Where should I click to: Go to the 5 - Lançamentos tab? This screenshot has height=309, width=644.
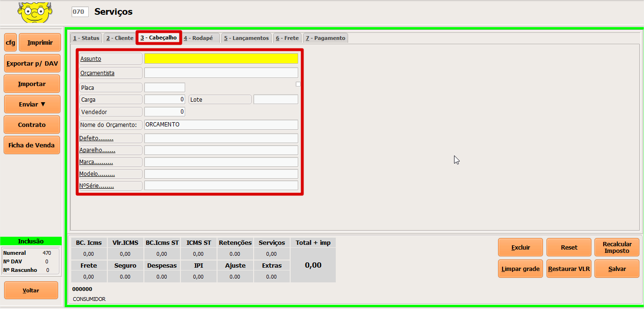pyautogui.click(x=246, y=38)
